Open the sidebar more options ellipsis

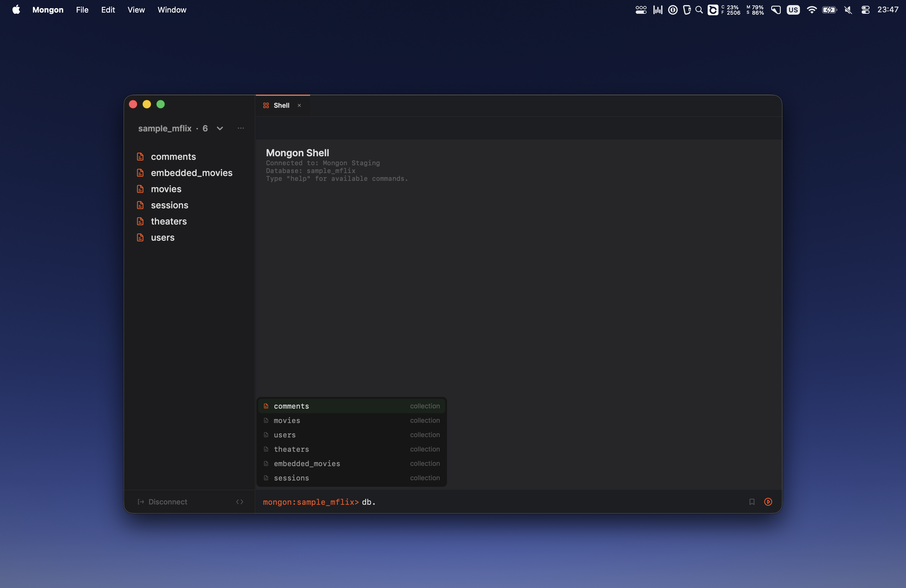coord(241,128)
